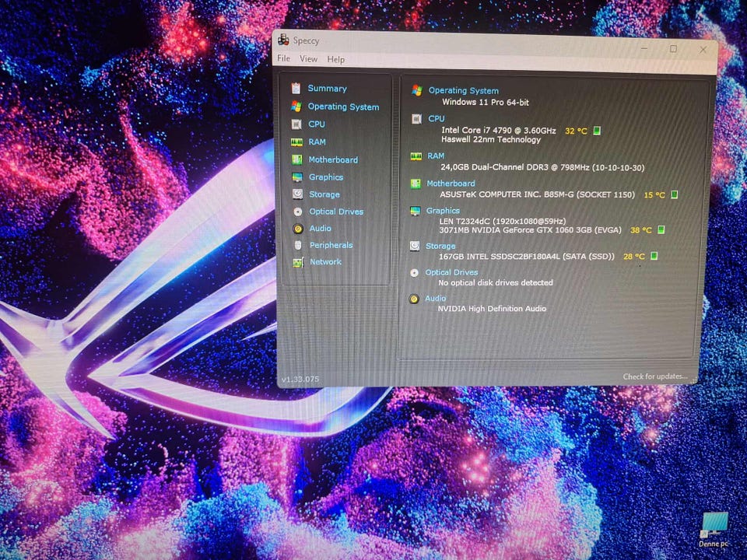Click the Motherboard icon in summary panel
747x560 pixels.
416,184
